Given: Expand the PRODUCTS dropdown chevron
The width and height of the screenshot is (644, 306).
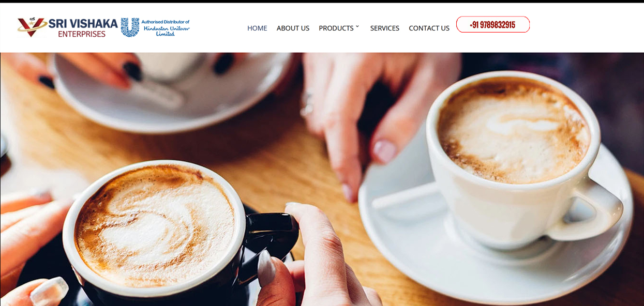Looking at the screenshot, I should pyautogui.click(x=357, y=27).
